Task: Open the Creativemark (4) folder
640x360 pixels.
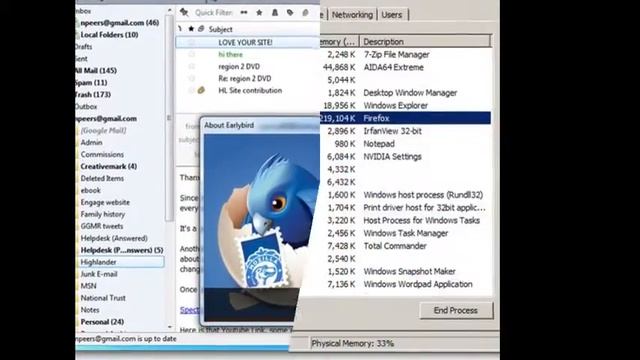Action: pos(109,166)
